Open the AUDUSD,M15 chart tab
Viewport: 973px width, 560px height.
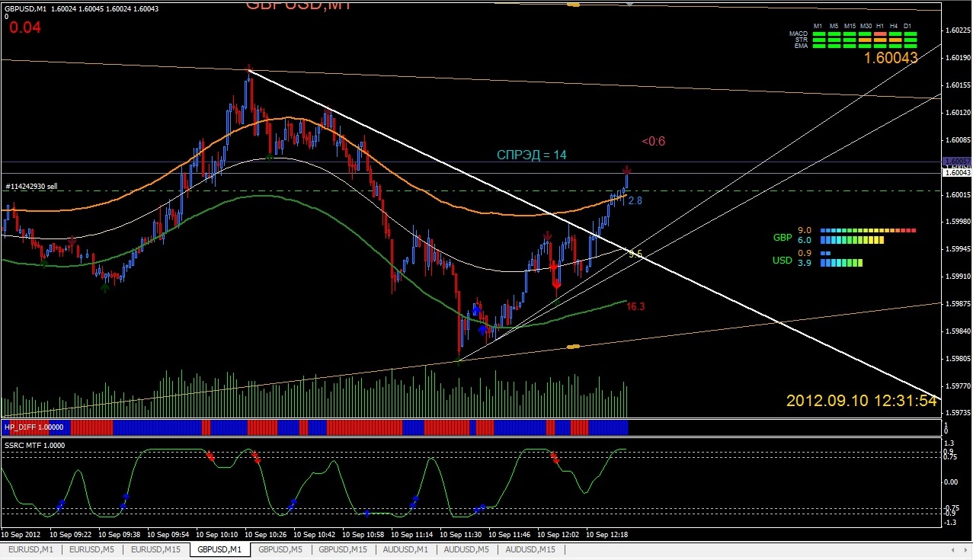point(530,549)
